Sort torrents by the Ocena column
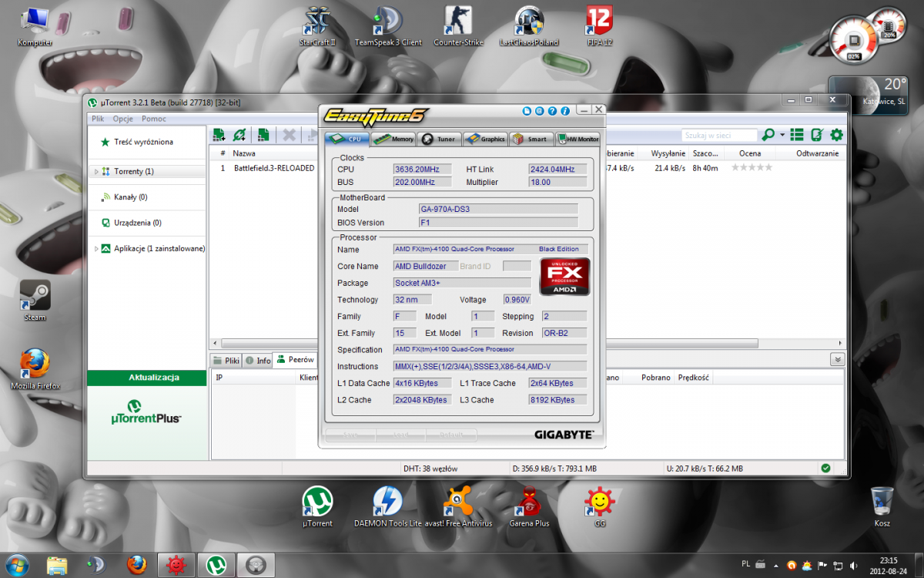The image size is (924, 578). (x=749, y=153)
